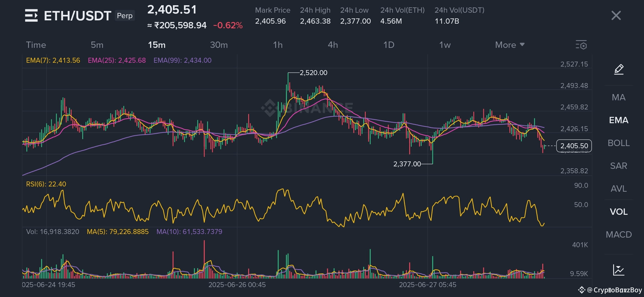Click the 2,405.50 current price label
The height and width of the screenshot is (297, 644).
(x=574, y=146)
